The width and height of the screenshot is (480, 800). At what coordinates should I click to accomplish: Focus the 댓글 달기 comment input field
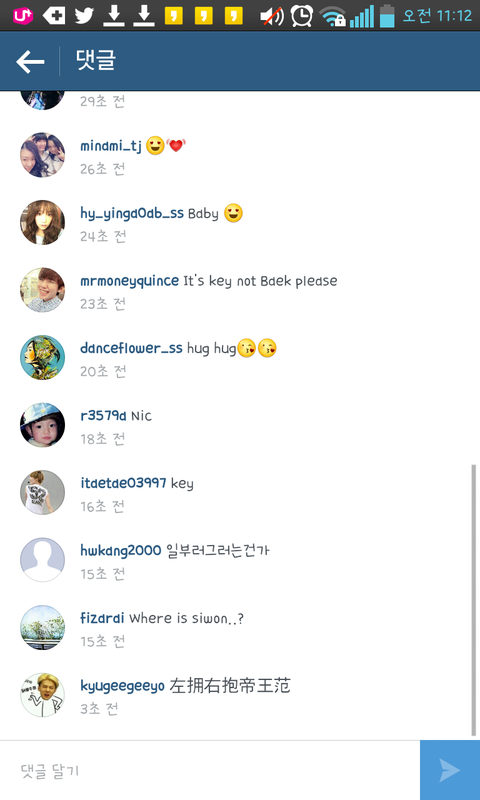[x=210, y=770]
